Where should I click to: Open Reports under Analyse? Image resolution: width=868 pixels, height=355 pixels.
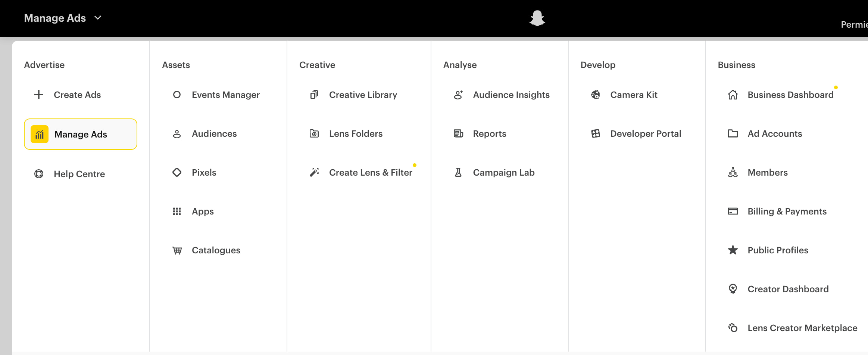(489, 133)
